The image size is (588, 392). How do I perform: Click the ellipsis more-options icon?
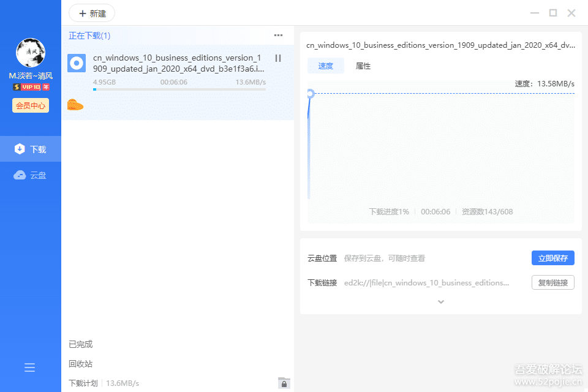click(x=278, y=36)
